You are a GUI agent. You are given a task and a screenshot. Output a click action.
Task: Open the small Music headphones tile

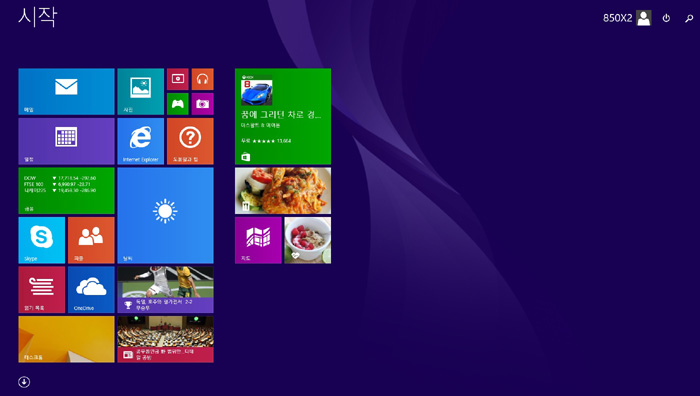click(x=203, y=79)
